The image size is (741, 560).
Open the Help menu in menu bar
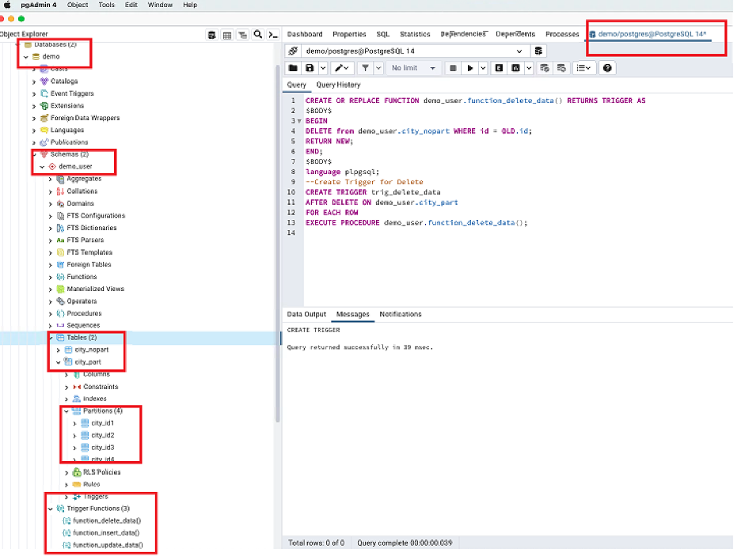point(190,5)
